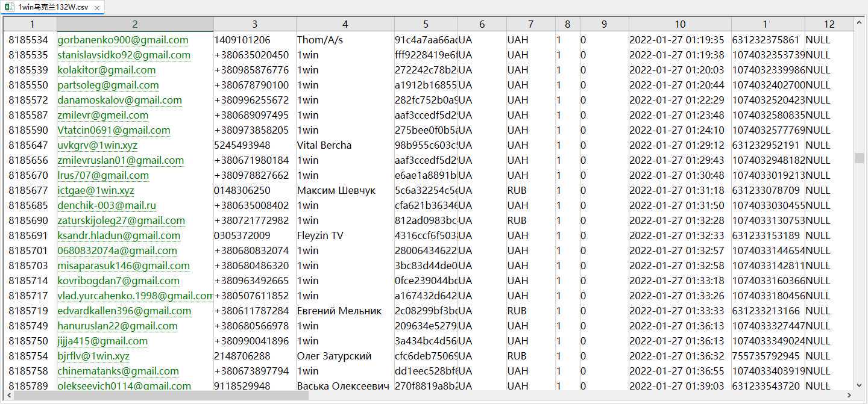868x404 pixels.
Task: Click email denchik-003@mail.ru
Action: tap(107, 205)
